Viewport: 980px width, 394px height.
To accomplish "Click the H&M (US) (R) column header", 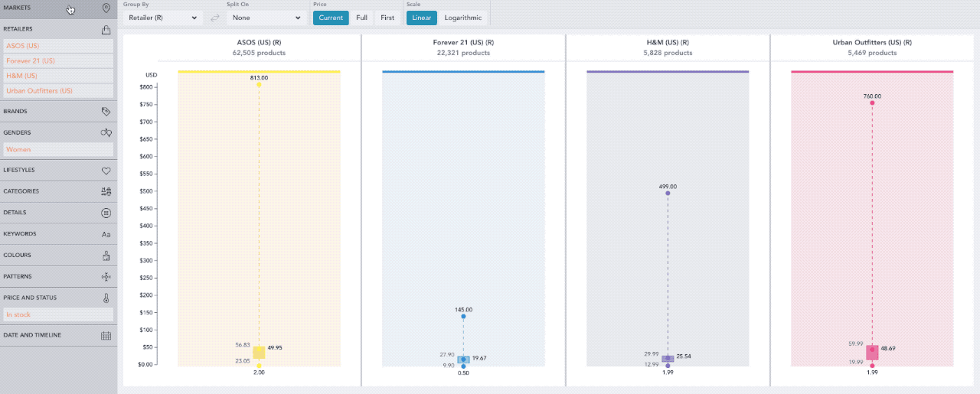I will click(668, 43).
